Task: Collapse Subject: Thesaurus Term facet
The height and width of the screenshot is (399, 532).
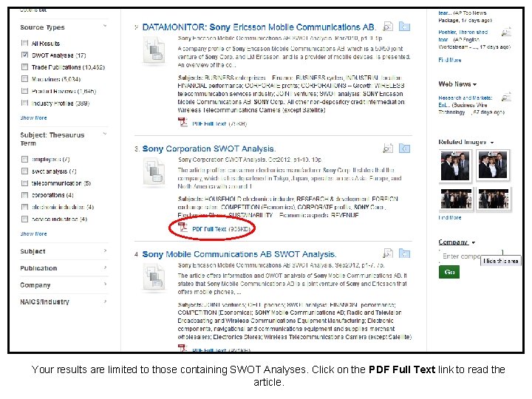Action: click(105, 134)
